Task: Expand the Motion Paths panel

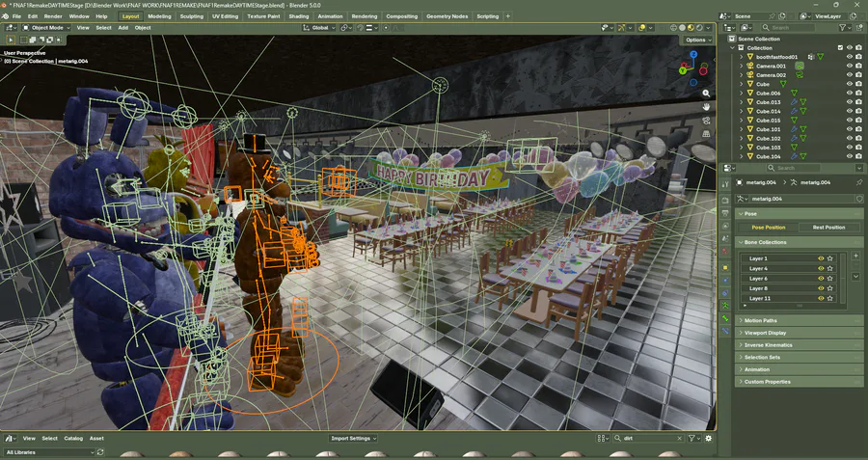Action: pos(800,320)
